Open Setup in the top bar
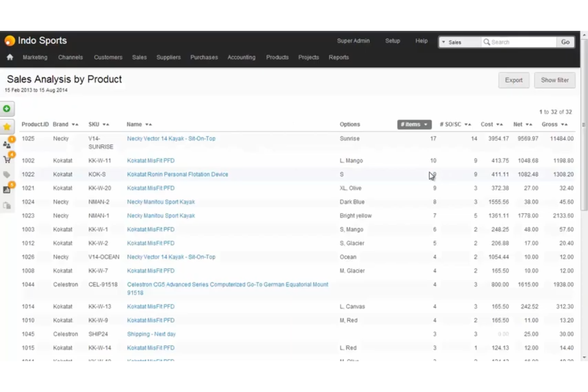The image size is (588, 392). (393, 41)
